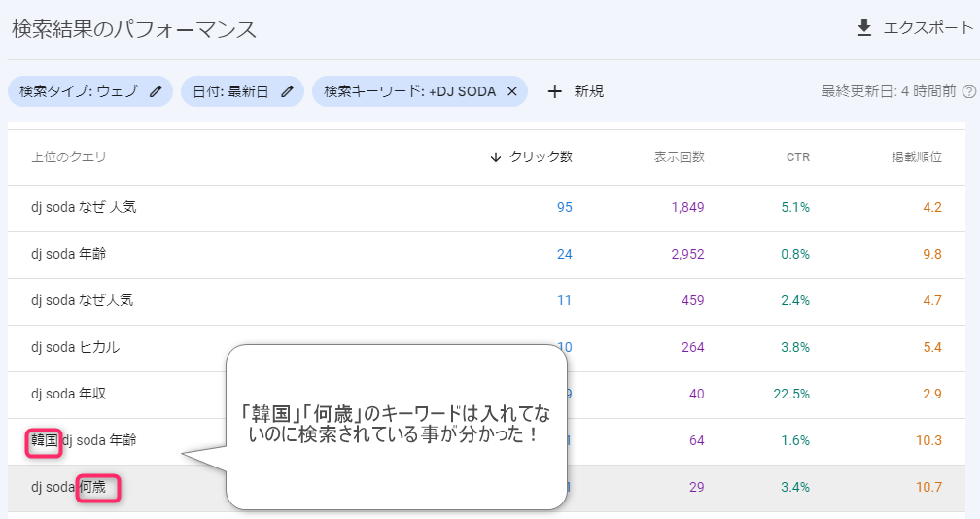This screenshot has height=519, width=980.
Task: Click the plus icon to add filter
Action: point(555,91)
